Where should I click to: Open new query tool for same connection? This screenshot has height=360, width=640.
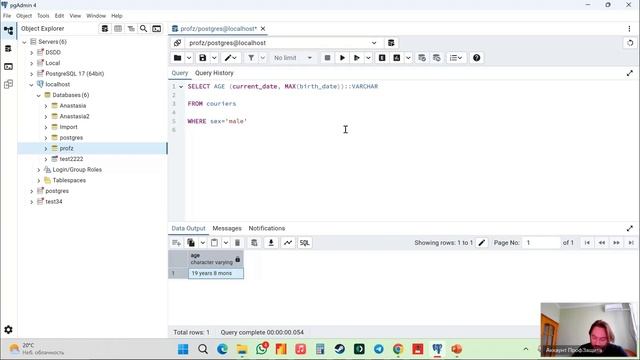tap(391, 43)
